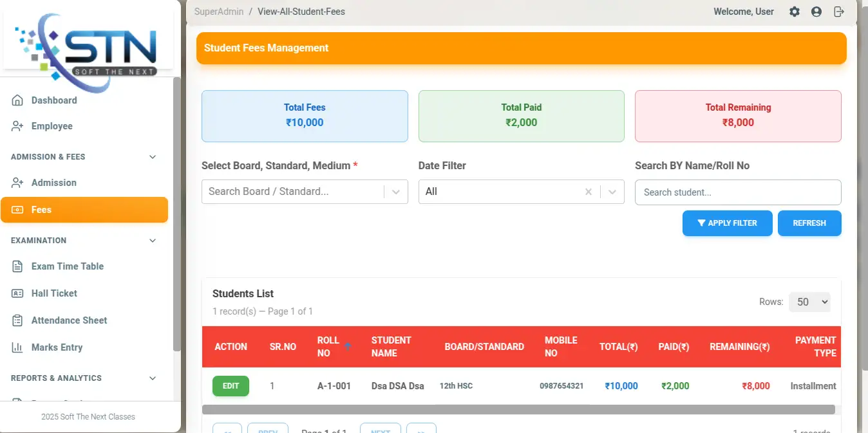868x433 pixels.
Task: Sort by Roll No arrow icon
Action: [x=348, y=346]
